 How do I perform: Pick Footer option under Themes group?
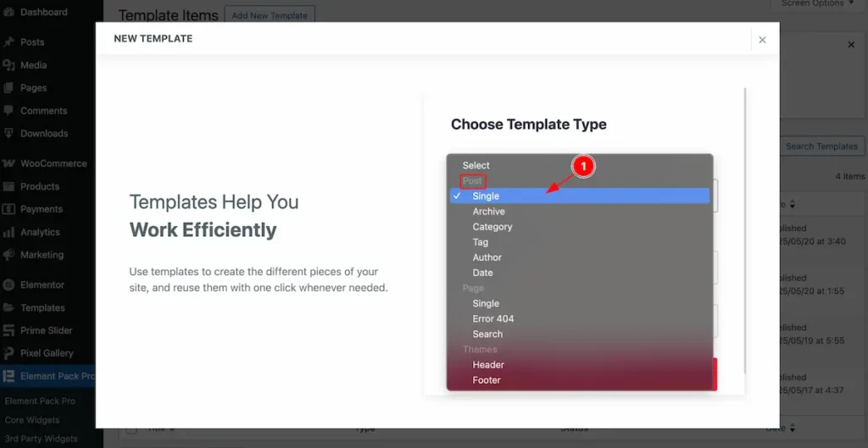[487, 380]
